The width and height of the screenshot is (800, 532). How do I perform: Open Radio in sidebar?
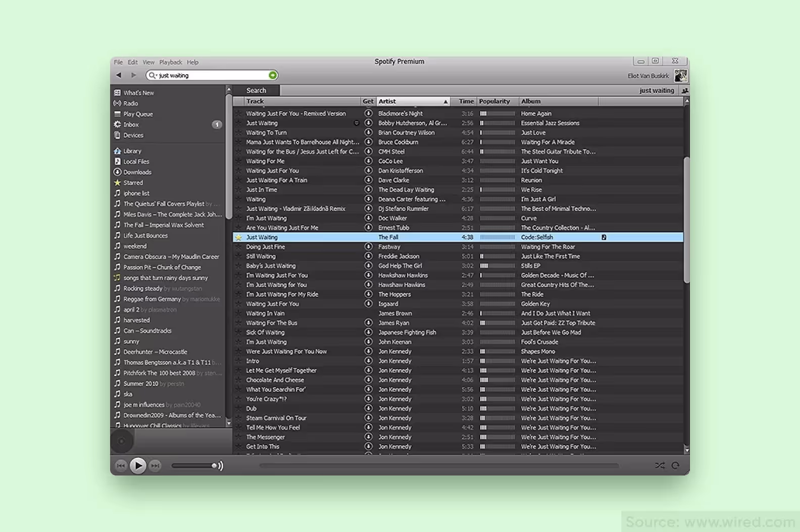coord(130,103)
